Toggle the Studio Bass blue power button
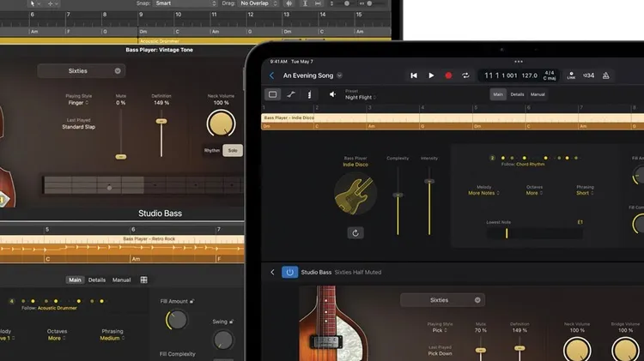The image size is (644, 361). coord(289,272)
